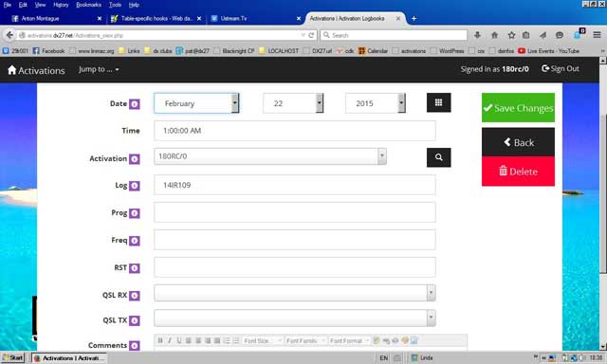Image resolution: width=607 pixels, height=364 pixels.
Task: Click the green Save Changes button
Action: coord(518,108)
